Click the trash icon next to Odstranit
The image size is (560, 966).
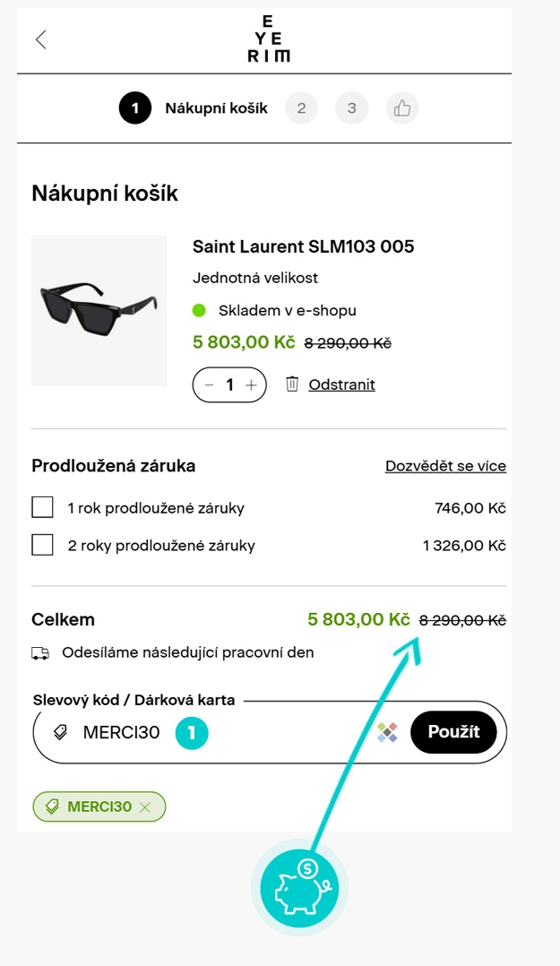click(x=292, y=384)
